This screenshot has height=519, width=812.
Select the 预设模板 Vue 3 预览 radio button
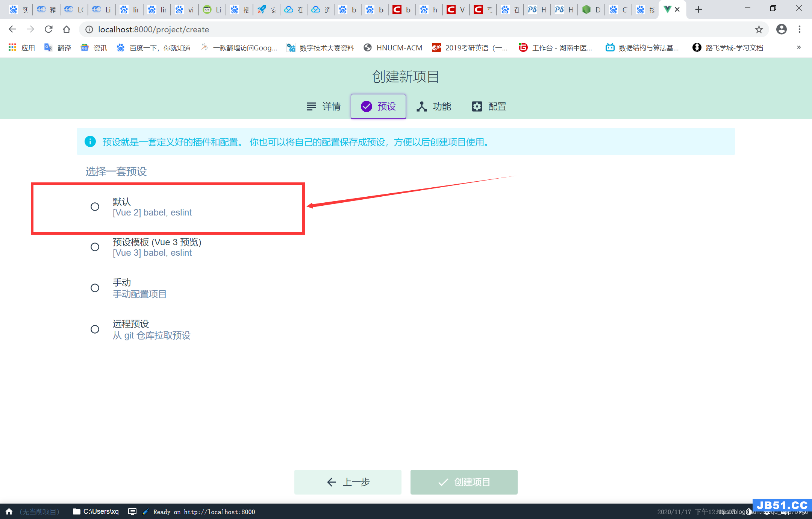coord(95,247)
